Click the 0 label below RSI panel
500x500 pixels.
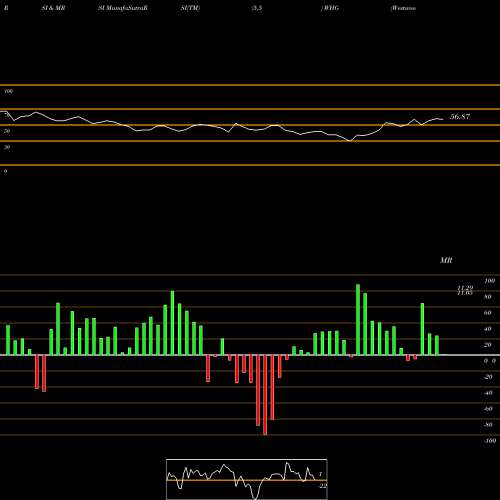pos(5,171)
